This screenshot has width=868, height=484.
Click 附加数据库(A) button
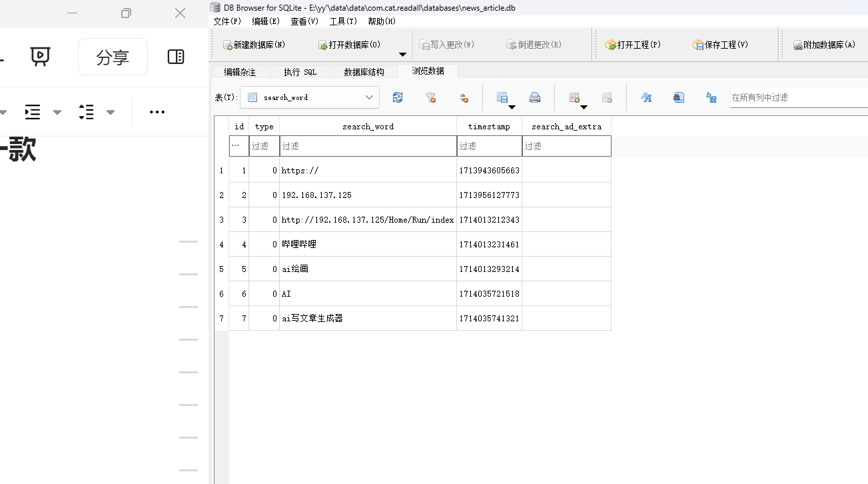coord(824,45)
